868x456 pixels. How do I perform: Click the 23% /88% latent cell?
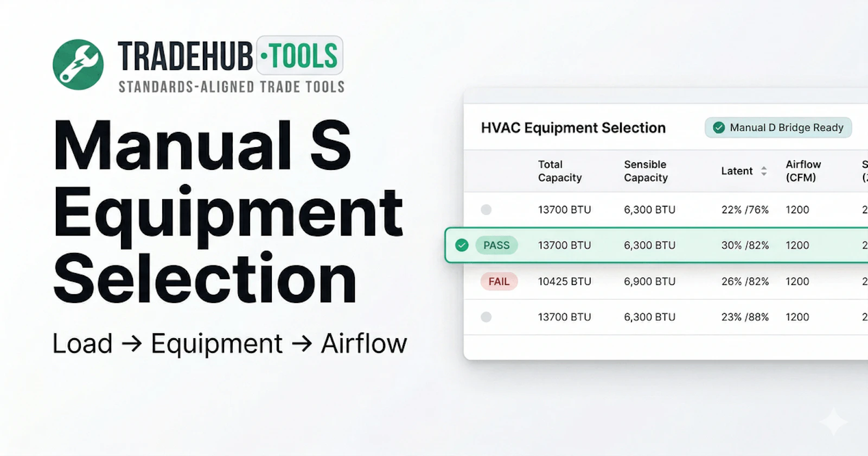click(745, 317)
